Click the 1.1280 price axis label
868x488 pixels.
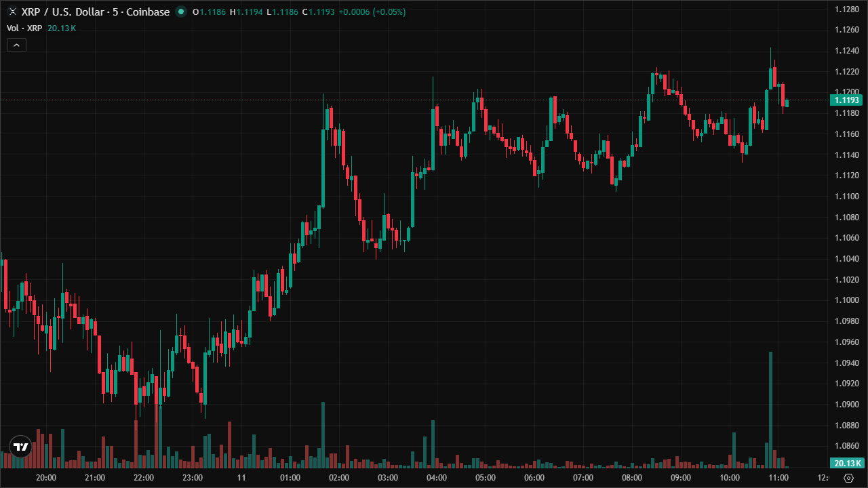pos(847,9)
